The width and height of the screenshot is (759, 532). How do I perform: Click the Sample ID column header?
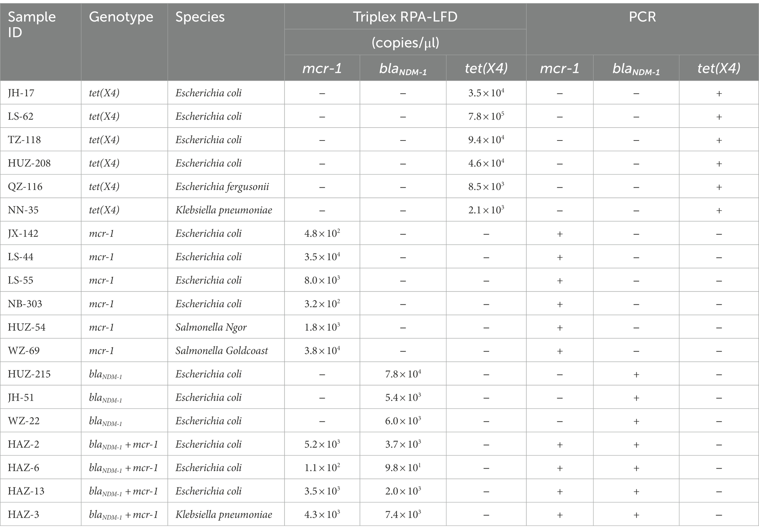[x=32, y=25]
